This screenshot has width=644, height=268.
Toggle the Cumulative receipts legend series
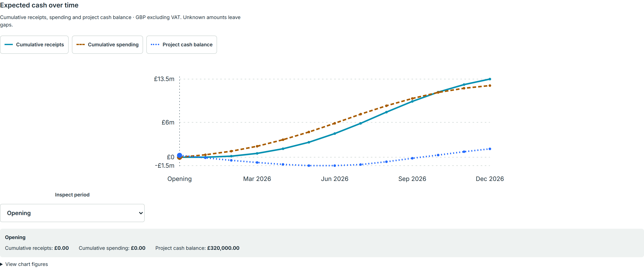[x=34, y=44]
